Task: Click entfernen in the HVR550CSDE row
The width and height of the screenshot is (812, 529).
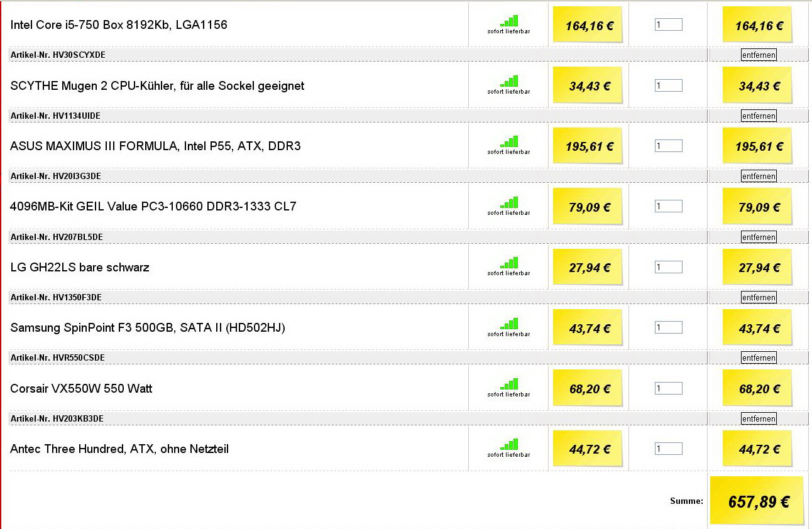Action: coord(759,357)
